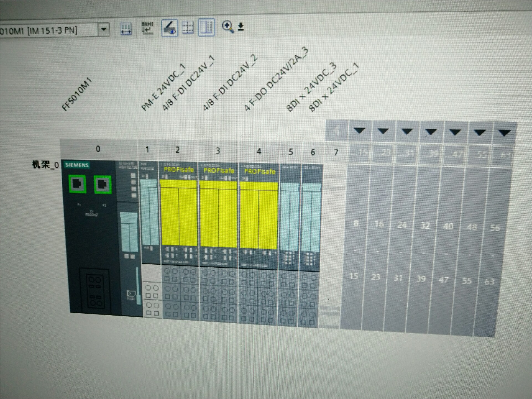The height and width of the screenshot is (399, 532).
Task: Click the slot 3 column header
Action: pos(218,150)
